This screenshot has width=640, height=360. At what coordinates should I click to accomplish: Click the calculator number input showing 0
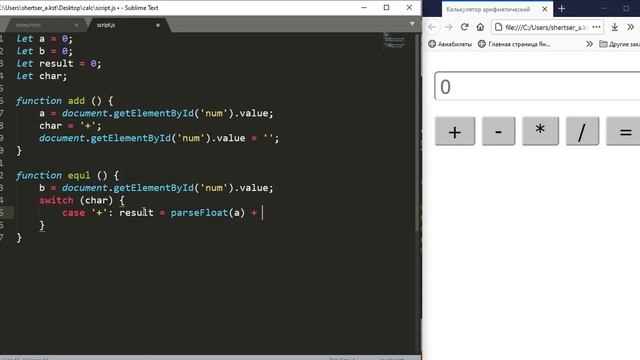(537, 86)
